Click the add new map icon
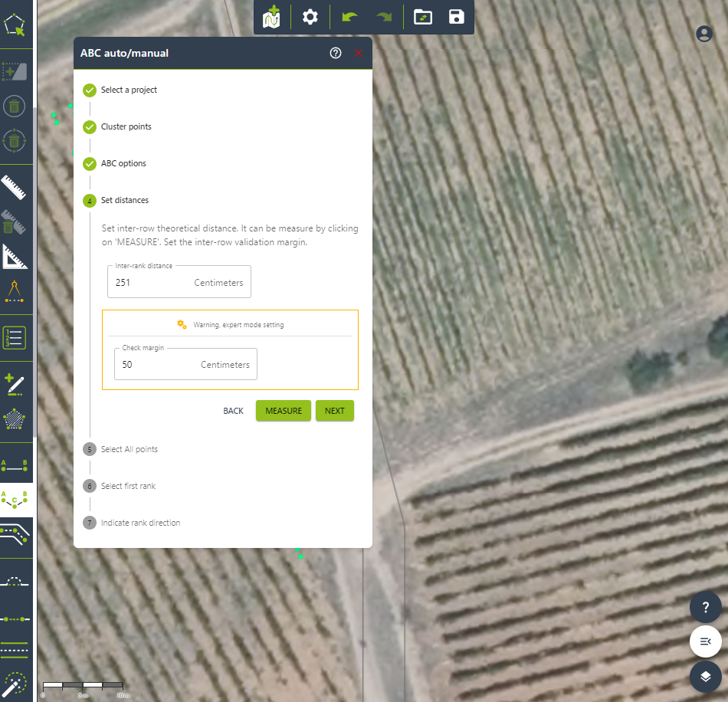 pyautogui.click(x=271, y=17)
